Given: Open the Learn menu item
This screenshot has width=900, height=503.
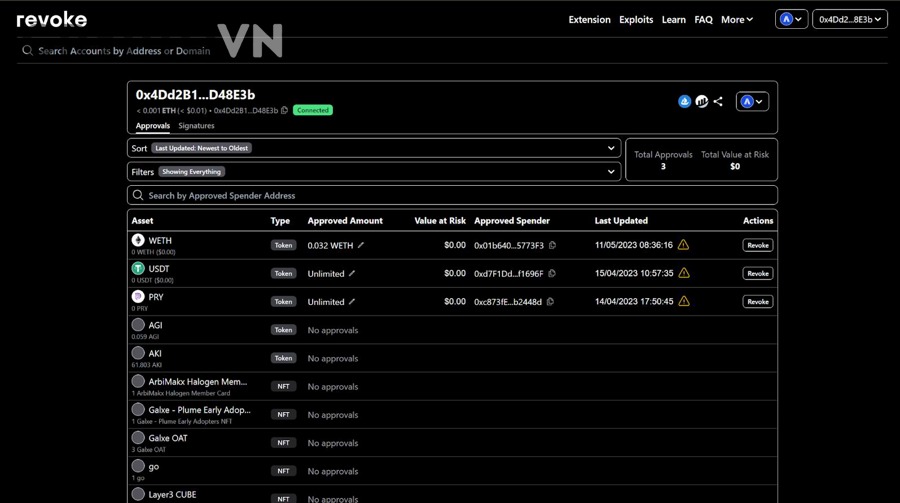Looking at the screenshot, I should coord(673,20).
